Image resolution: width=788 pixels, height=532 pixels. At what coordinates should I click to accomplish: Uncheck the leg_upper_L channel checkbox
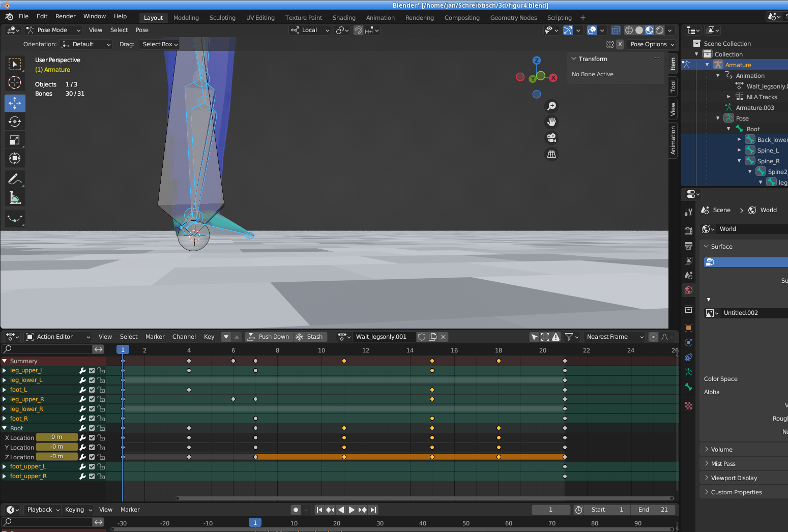pyautogui.click(x=92, y=371)
